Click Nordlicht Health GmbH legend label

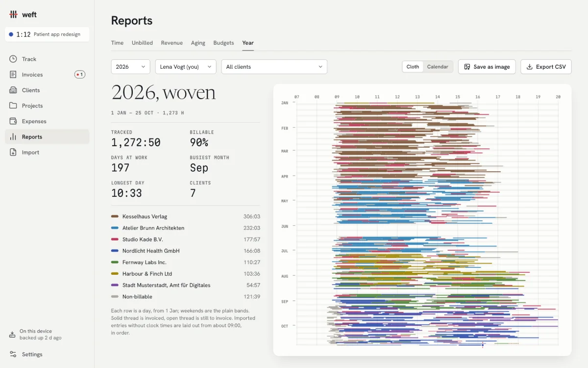(x=151, y=251)
